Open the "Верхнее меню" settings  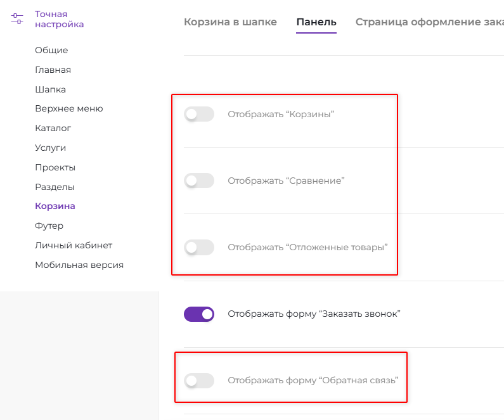pos(68,108)
